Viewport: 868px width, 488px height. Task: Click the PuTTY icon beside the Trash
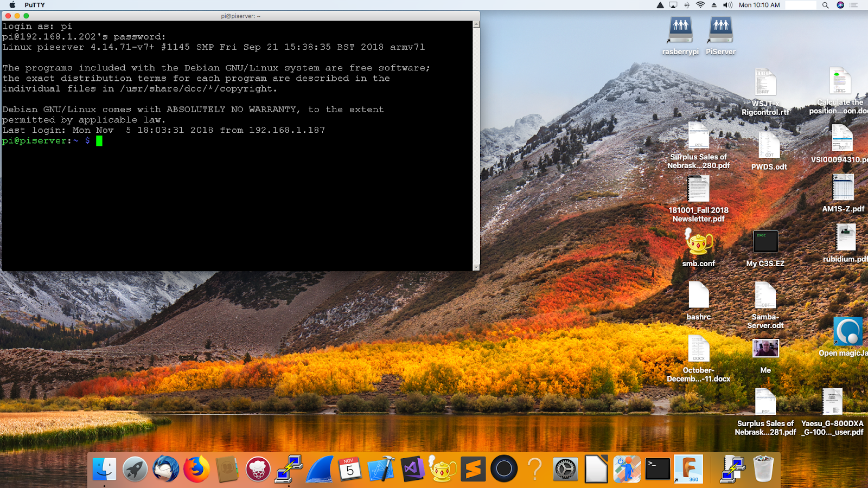tap(733, 469)
